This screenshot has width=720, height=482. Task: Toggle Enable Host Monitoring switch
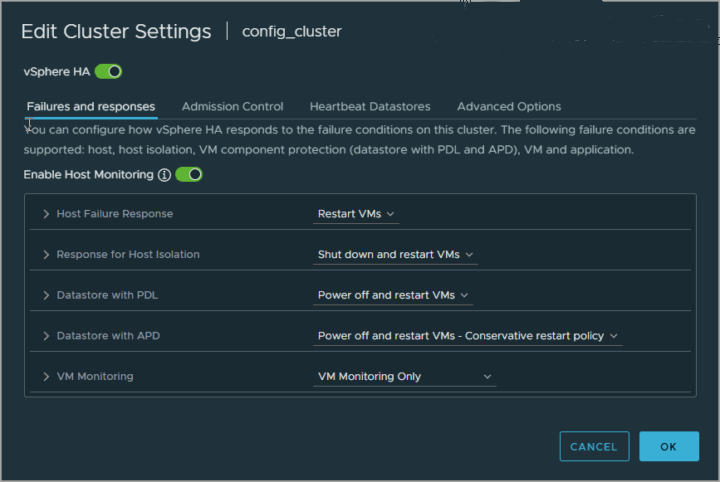pyautogui.click(x=189, y=174)
